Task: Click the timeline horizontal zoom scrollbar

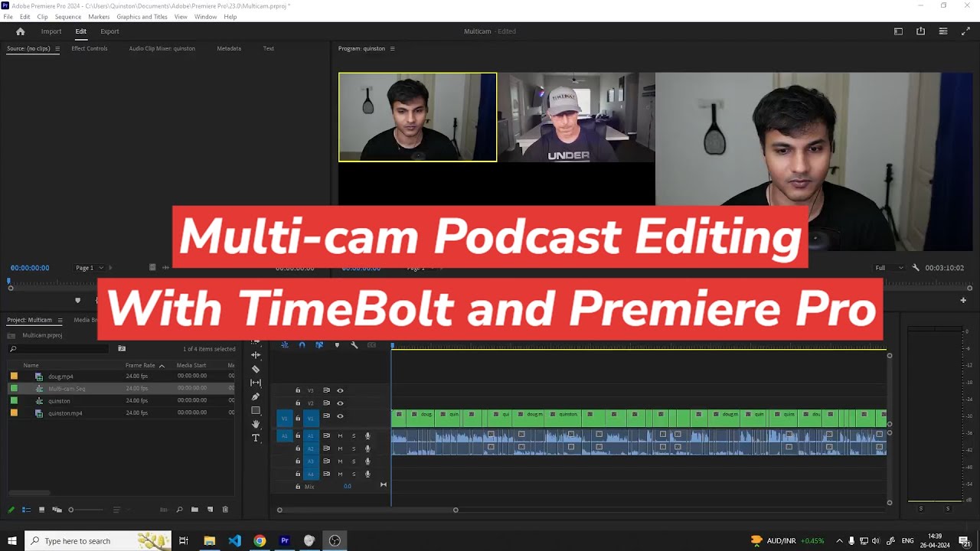Action: [367, 510]
